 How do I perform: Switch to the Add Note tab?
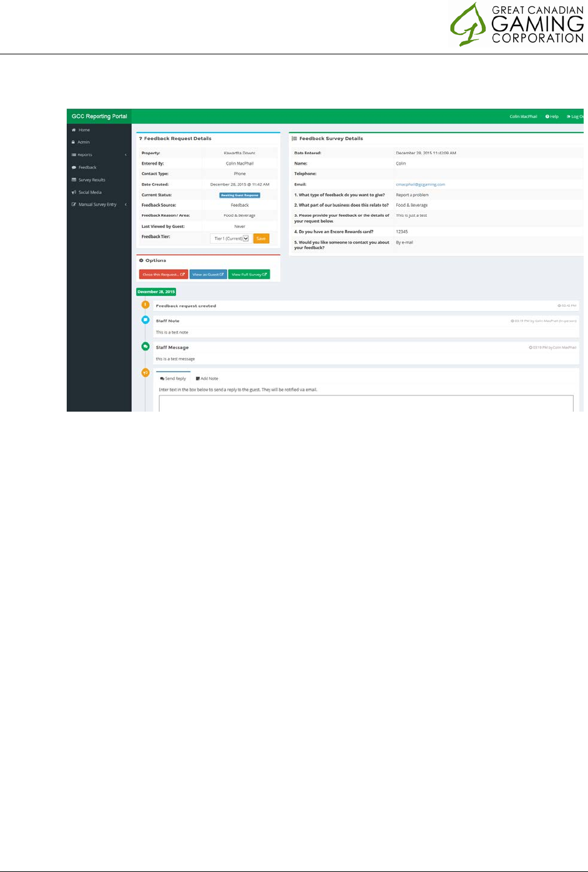coord(207,379)
